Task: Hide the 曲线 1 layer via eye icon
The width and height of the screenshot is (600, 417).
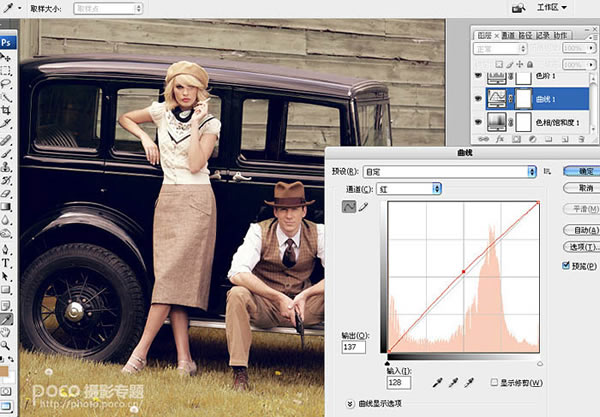Action: click(478, 99)
